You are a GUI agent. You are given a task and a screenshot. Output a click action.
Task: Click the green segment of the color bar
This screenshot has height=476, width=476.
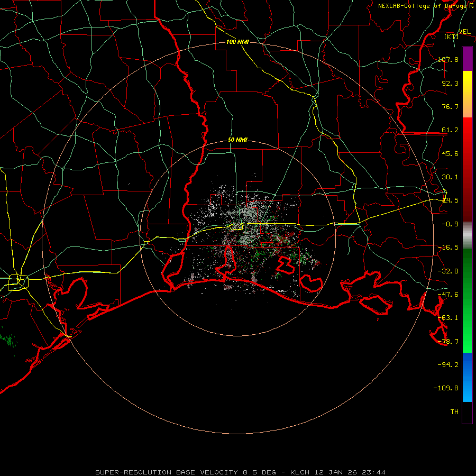(467, 300)
